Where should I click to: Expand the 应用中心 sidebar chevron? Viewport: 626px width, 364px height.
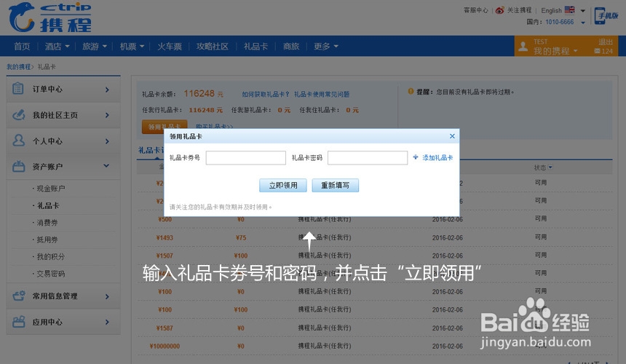pyautogui.click(x=107, y=322)
